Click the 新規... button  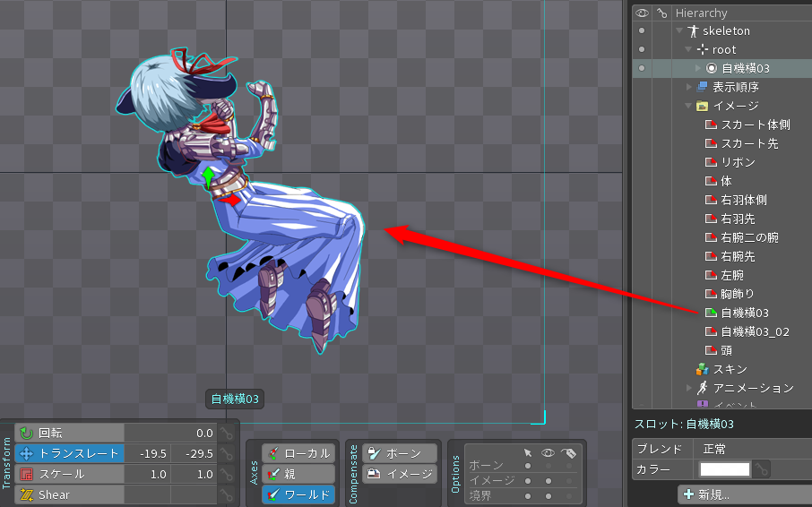[x=745, y=494]
